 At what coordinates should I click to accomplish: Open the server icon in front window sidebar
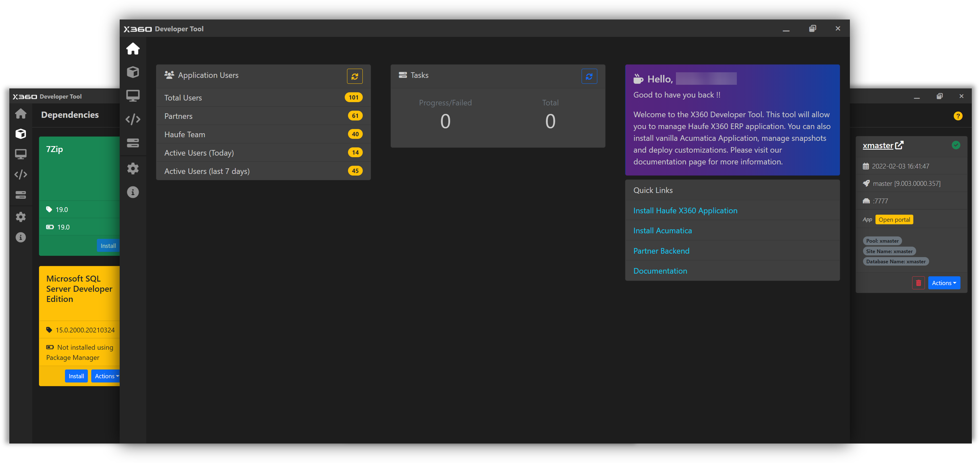pyautogui.click(x=133, y=143)
